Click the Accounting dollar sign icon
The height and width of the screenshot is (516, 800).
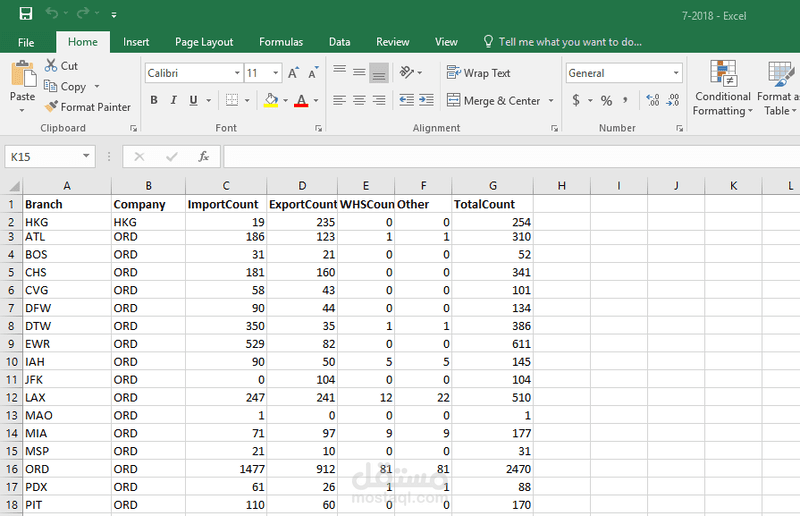click(576, 100)
